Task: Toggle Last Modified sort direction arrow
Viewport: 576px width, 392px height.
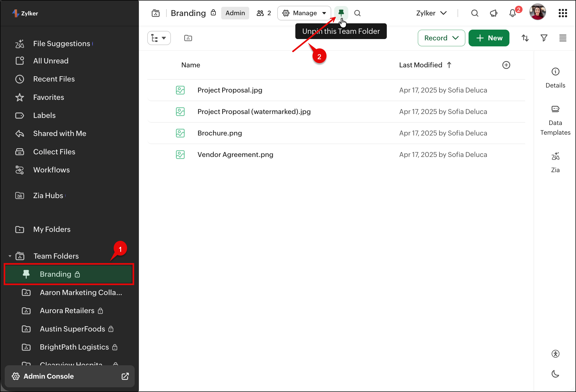Action: pos(449,65)
